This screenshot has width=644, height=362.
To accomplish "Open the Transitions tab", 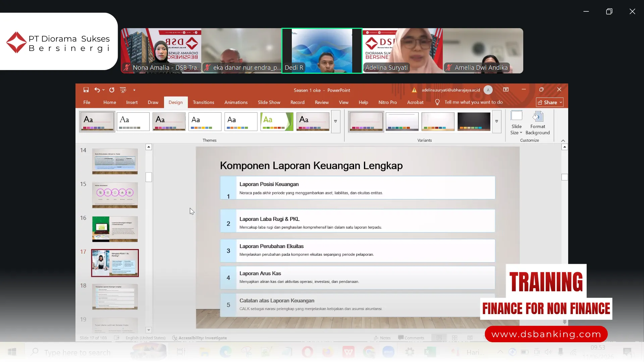I will coord(203,102).
